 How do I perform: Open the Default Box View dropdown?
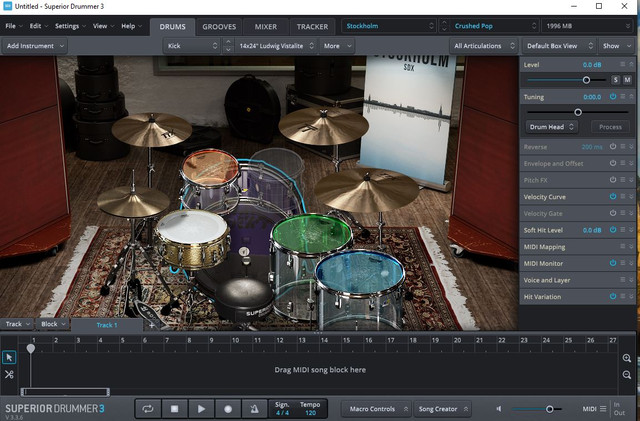point(559,46)
